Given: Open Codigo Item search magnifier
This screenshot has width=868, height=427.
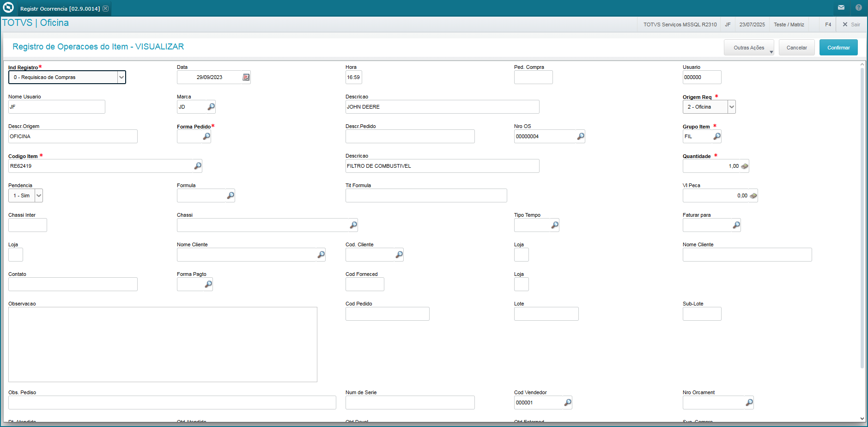Looking at the screenshot, I should 198,166.
